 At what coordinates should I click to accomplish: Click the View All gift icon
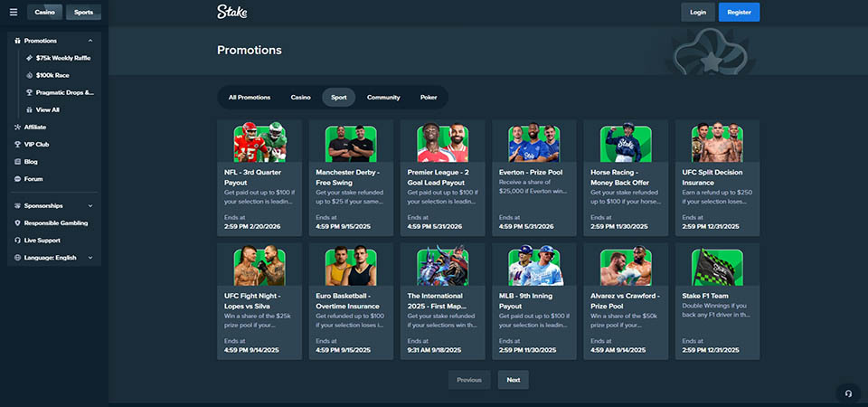tap(29, 109)
